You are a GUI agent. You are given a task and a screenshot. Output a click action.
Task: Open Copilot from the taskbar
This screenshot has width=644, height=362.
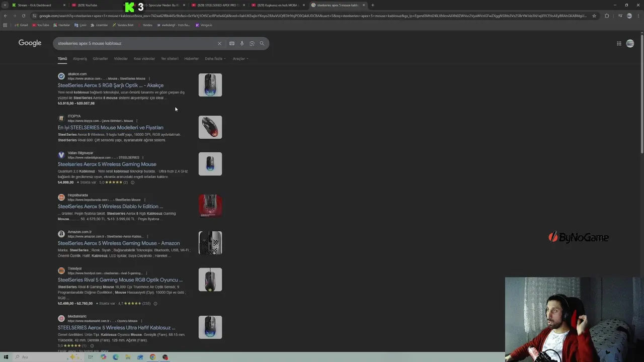click(103, 357)
